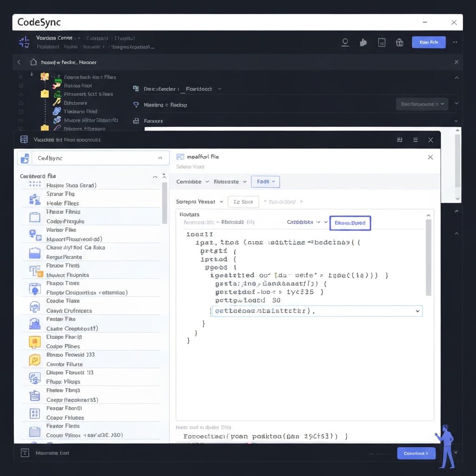Open the highlighted Fade dropdown
Image resolution: width=476 pixels, height=476 pixels.
(x=265, y=182)
